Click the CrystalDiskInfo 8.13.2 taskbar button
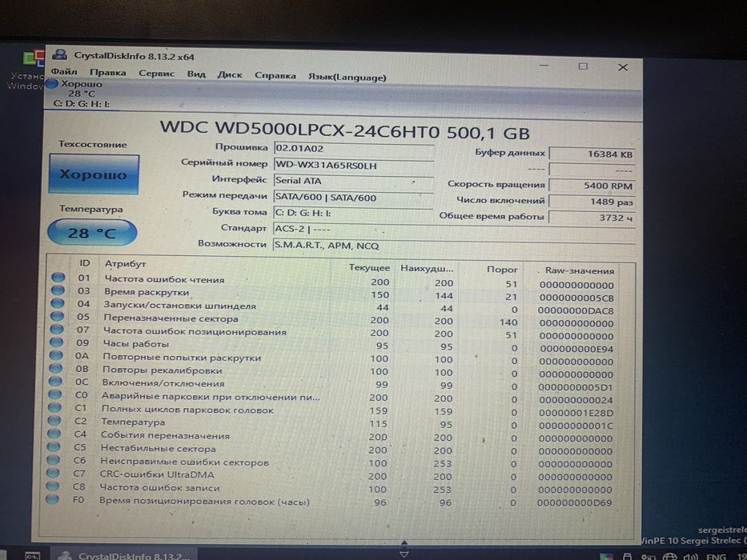This screenshot has height=560, width=747. 125,555
